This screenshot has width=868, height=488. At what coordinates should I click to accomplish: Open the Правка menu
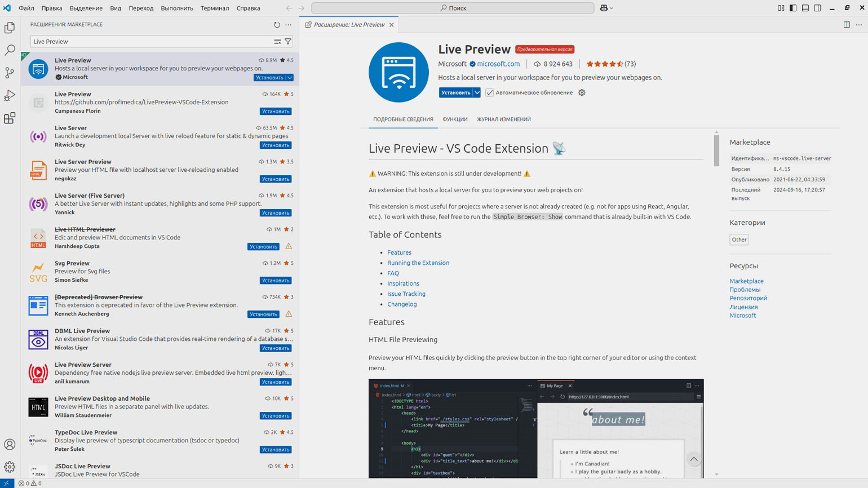coord(52,8)
